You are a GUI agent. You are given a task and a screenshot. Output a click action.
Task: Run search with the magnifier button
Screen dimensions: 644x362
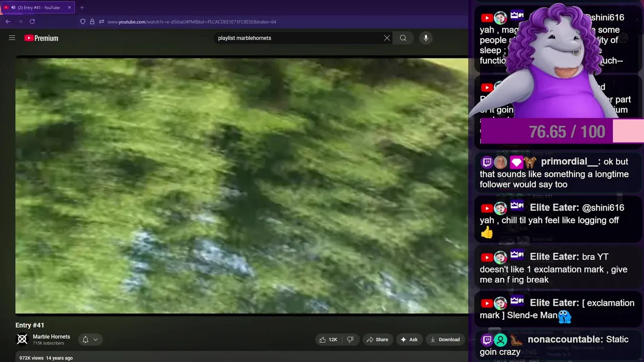tap(403, 38)
